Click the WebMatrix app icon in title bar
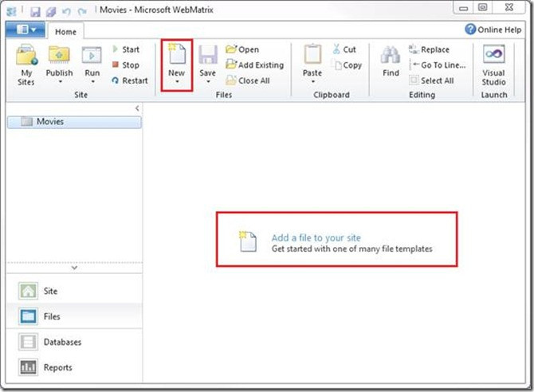The width and height of the screenshot is (534, 392). tap(12, 11)
